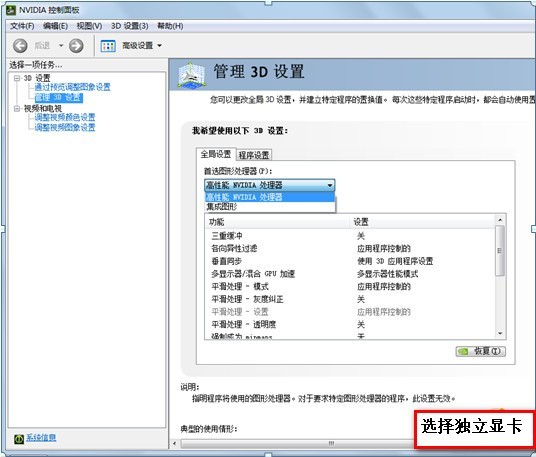Click the 管理 3D 设置 header cube icon

click(x=191, y=75)
